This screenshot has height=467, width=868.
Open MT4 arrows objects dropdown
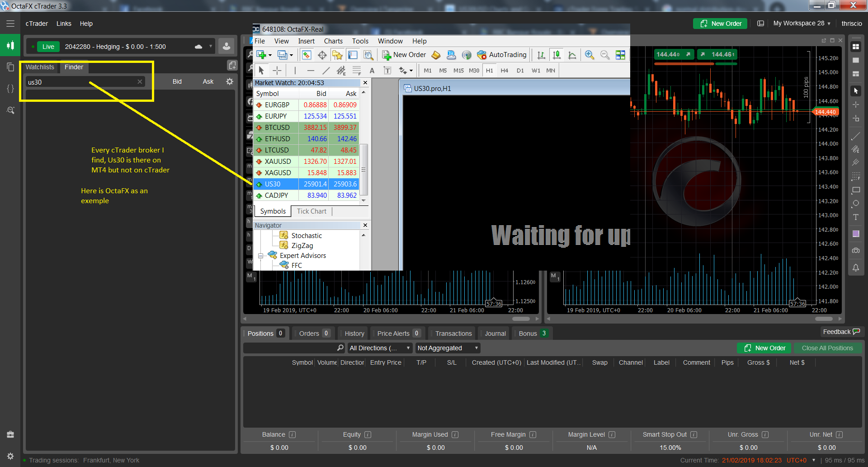coord(411,71)
